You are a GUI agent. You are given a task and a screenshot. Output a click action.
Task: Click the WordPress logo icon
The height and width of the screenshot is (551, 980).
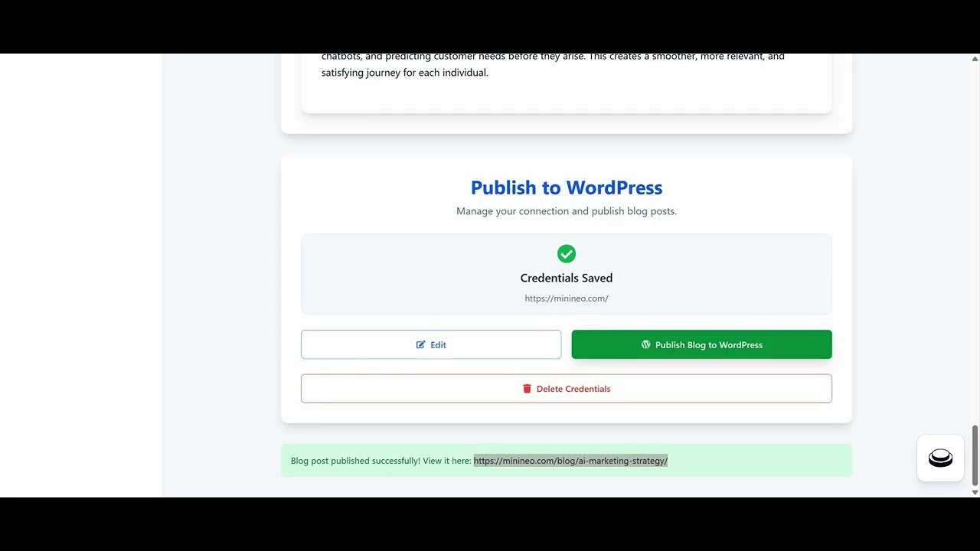tap(645, 344)
